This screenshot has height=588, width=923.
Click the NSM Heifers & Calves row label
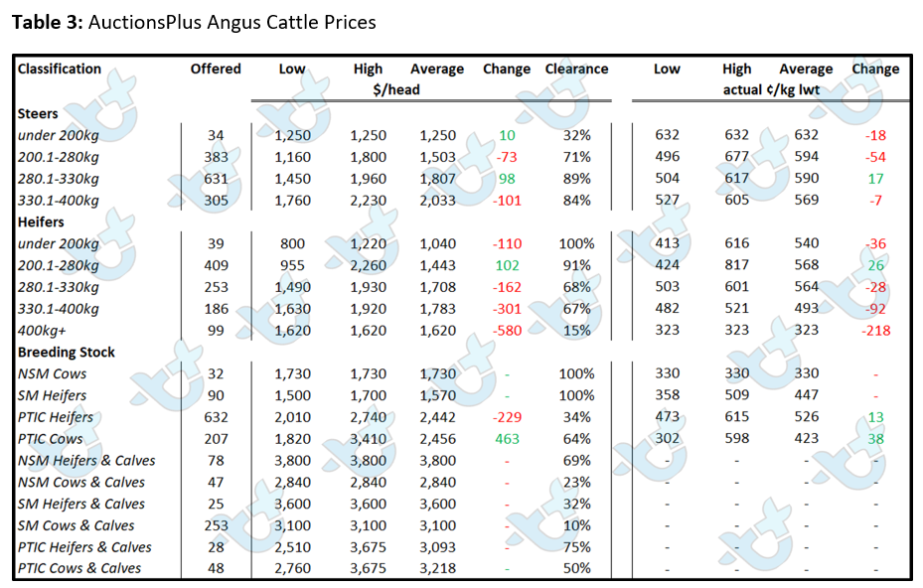pyautogui.click(x=86, y=460)
